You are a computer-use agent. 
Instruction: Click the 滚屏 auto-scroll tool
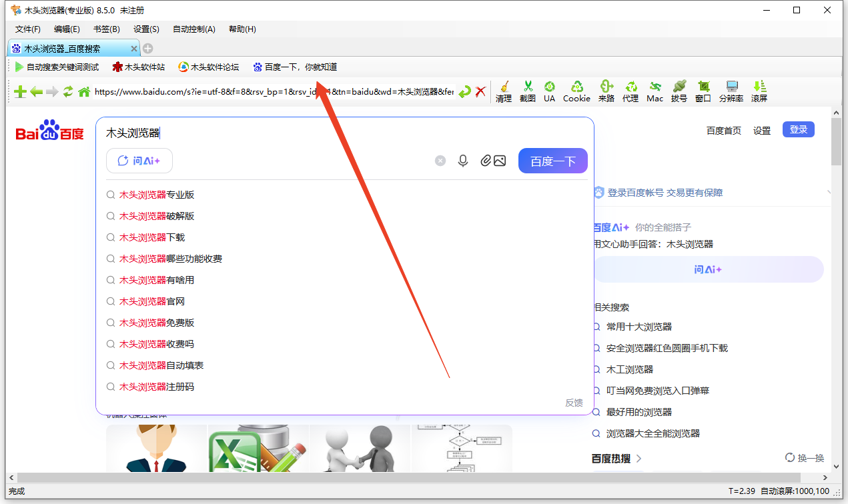(x=759, y=92)
